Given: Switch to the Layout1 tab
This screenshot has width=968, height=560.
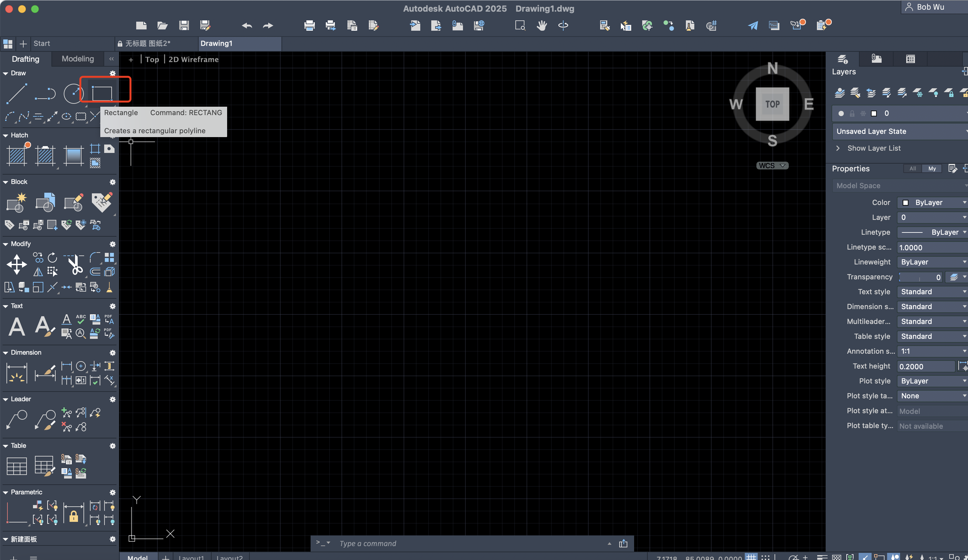Looking at the screenshot, I should [x=191, y=557].
